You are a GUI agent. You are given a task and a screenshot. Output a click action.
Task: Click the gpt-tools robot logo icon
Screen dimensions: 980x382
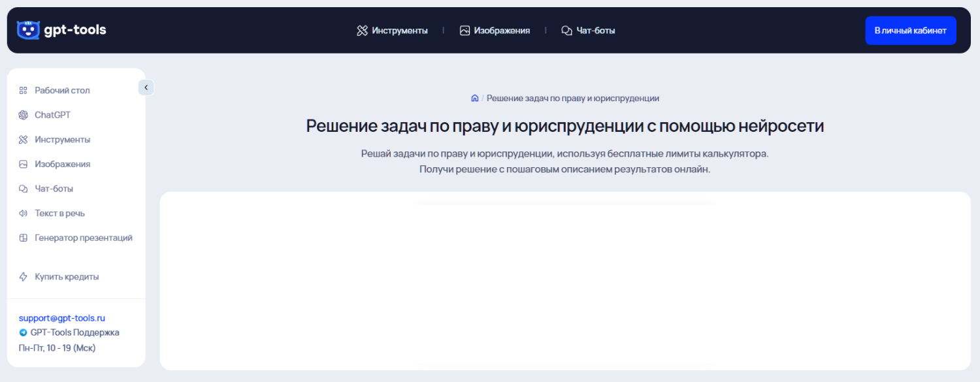27,29
